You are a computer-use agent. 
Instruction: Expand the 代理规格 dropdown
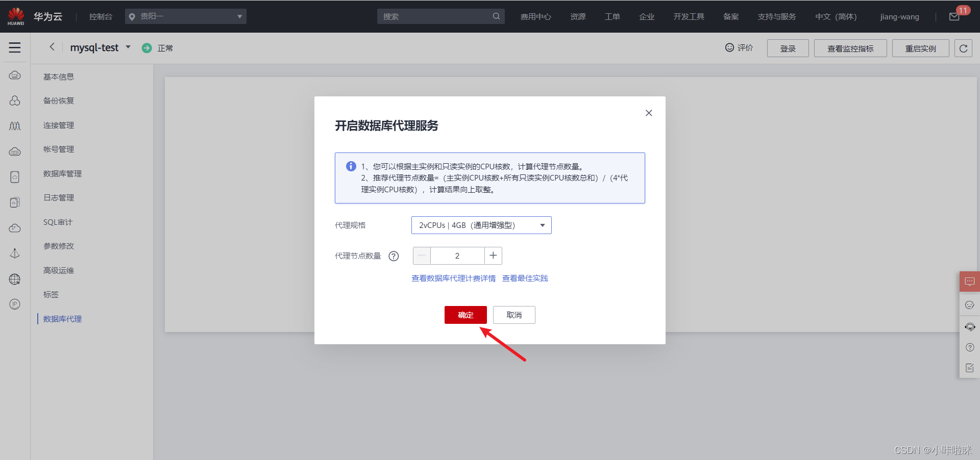481,225
